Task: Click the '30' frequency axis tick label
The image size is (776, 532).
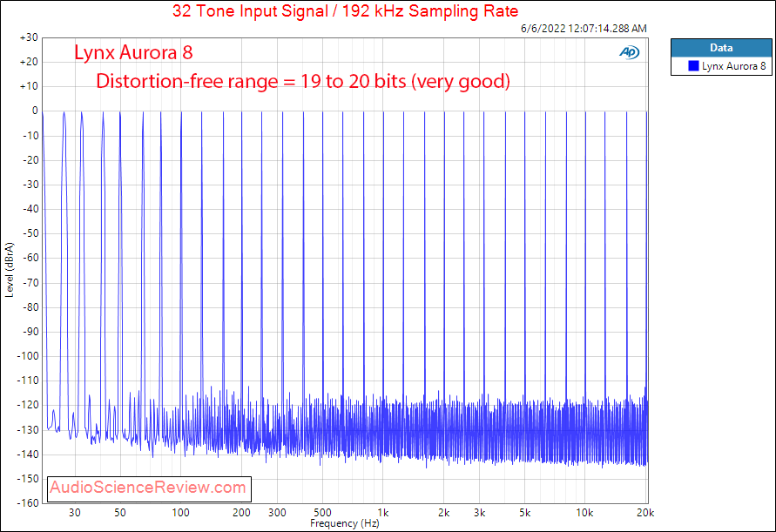Action: [75, 513]
